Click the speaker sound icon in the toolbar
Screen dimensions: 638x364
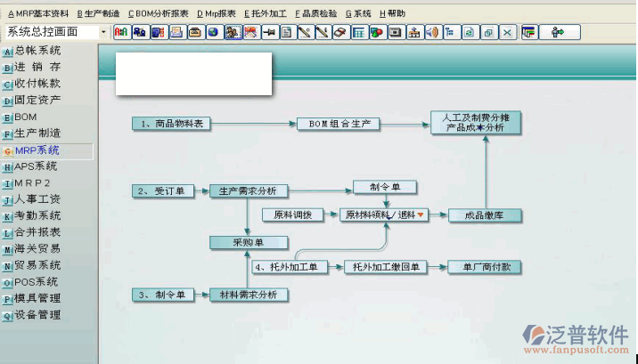coord(431,32)
